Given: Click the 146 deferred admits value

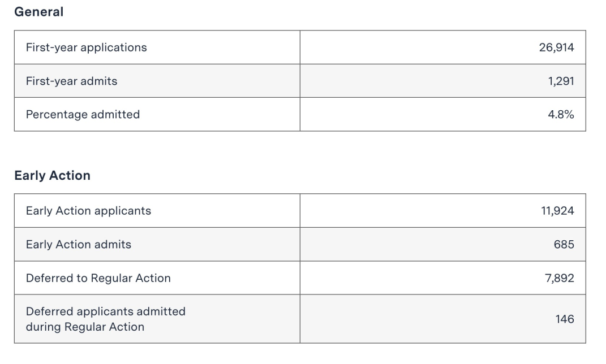Looking at the screenshot, I should 565,319.
